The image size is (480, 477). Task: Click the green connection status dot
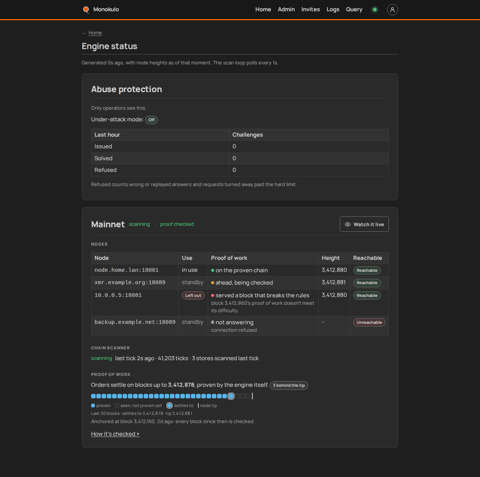pos(375,10)
